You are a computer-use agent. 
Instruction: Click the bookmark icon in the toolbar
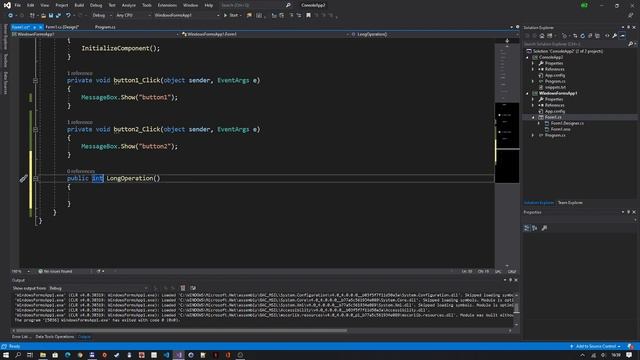click(x=309, y=16)
